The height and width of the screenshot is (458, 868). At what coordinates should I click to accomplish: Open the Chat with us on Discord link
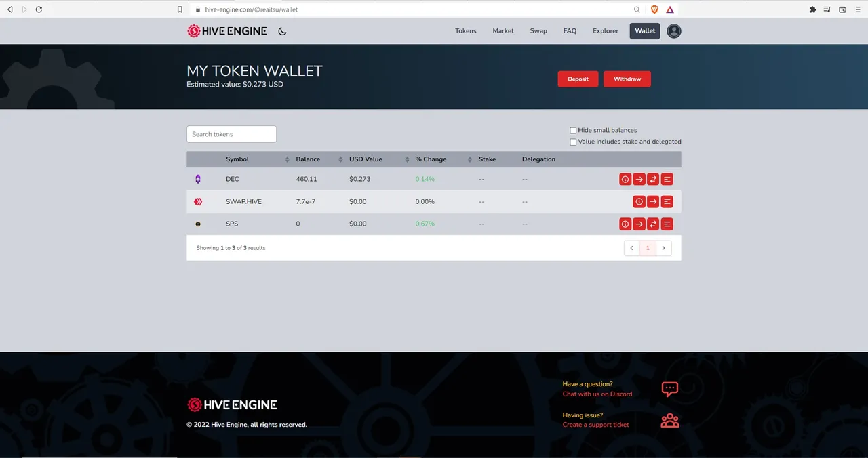pyautogui.click(x=597, y=394)
